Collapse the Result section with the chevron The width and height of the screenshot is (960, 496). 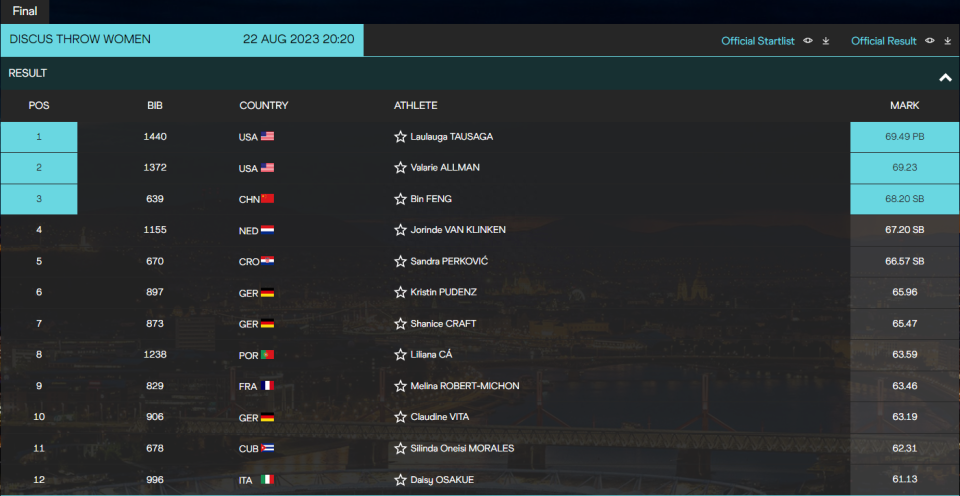[944, 77]
